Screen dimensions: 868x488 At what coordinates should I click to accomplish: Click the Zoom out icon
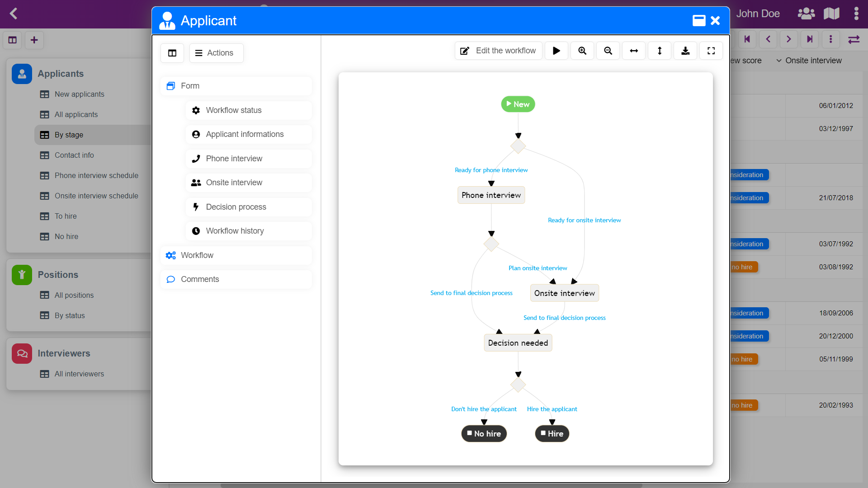coord(608,51)
